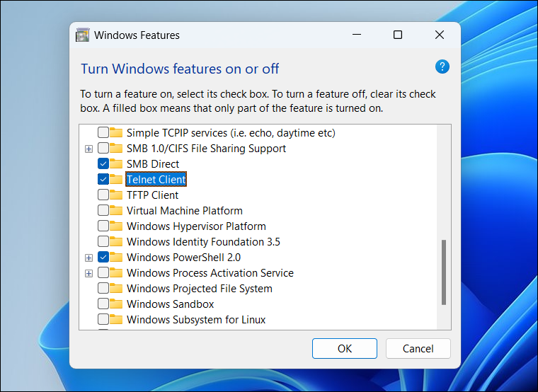Screen dimensions: 538x392
Task: Select the 'TFTP Client' label
Action: (152, 195)
